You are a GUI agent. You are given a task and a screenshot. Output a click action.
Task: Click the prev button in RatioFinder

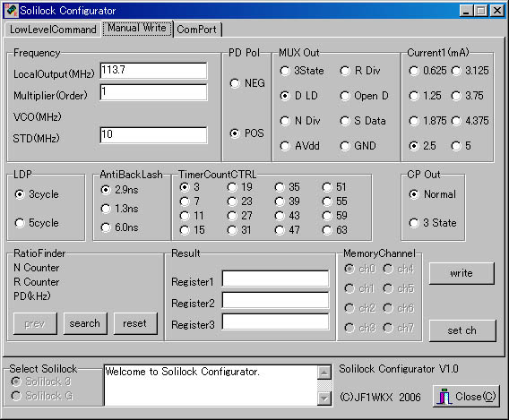click(35, 323)
